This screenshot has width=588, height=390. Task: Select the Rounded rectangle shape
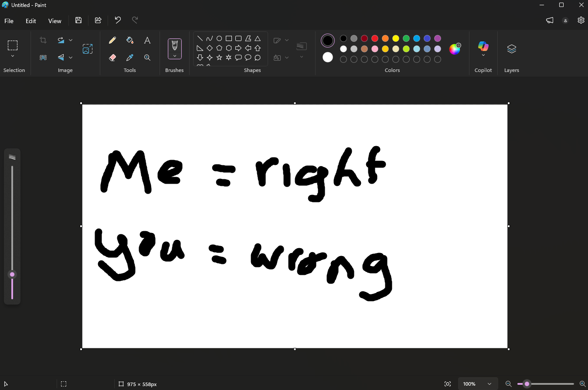(238, 38)
